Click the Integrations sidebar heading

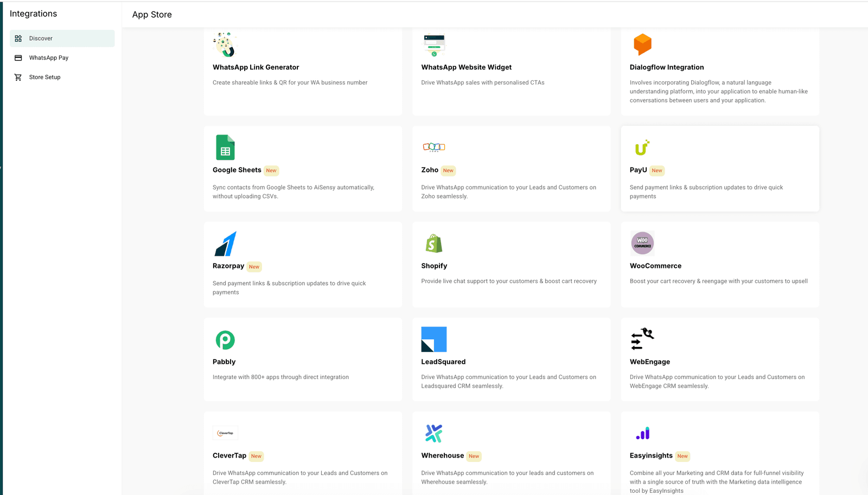(33, 14)
